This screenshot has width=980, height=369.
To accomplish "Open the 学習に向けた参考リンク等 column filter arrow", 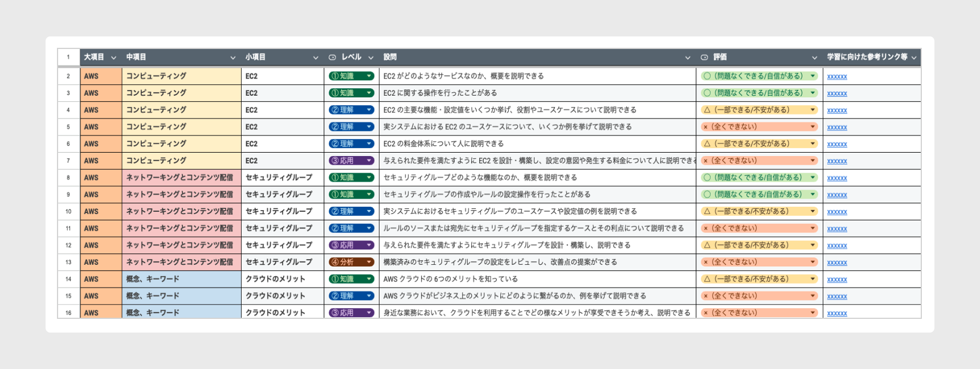I will point(914,58).
